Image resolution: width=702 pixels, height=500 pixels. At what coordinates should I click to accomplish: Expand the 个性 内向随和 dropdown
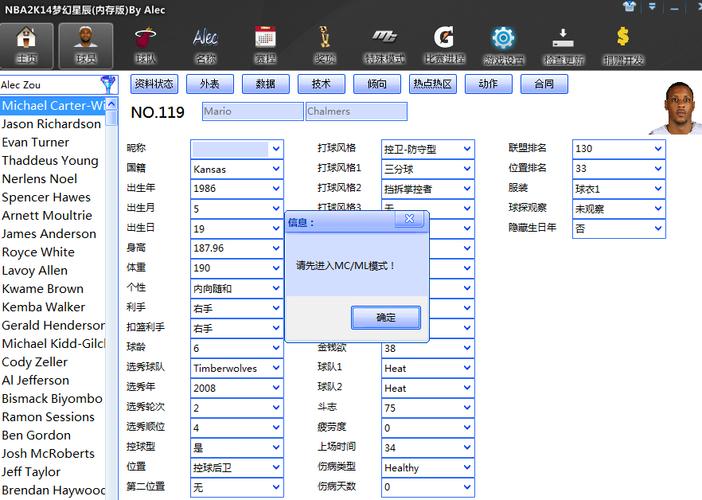coord(276,288)
